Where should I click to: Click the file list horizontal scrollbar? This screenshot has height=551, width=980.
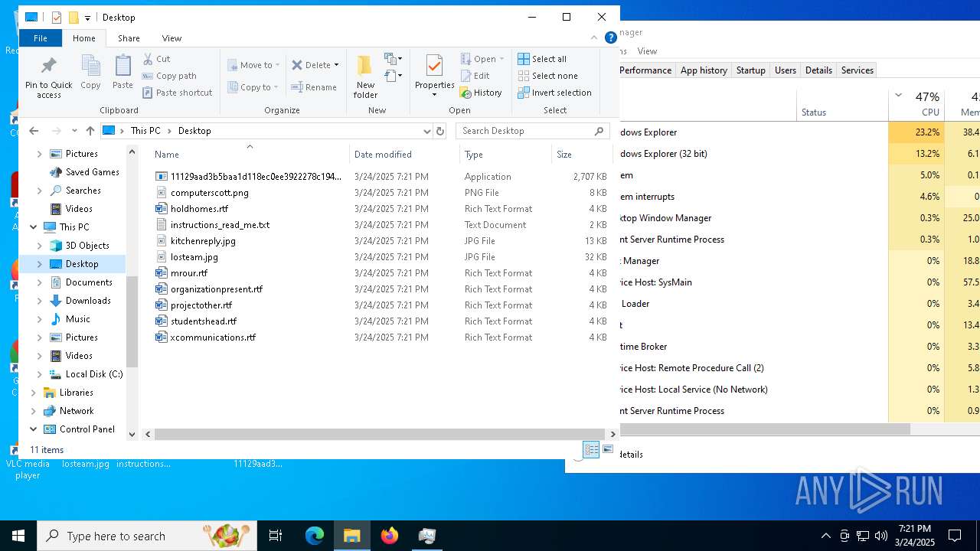pyautogui.click(x=380, y=434)
